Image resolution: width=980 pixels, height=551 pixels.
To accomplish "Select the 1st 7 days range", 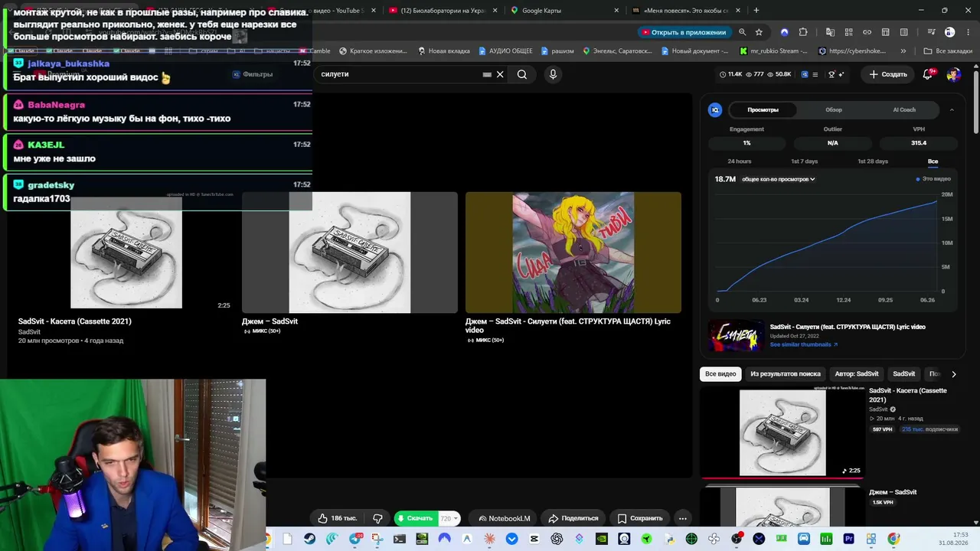I will click(x=805, y=161).
